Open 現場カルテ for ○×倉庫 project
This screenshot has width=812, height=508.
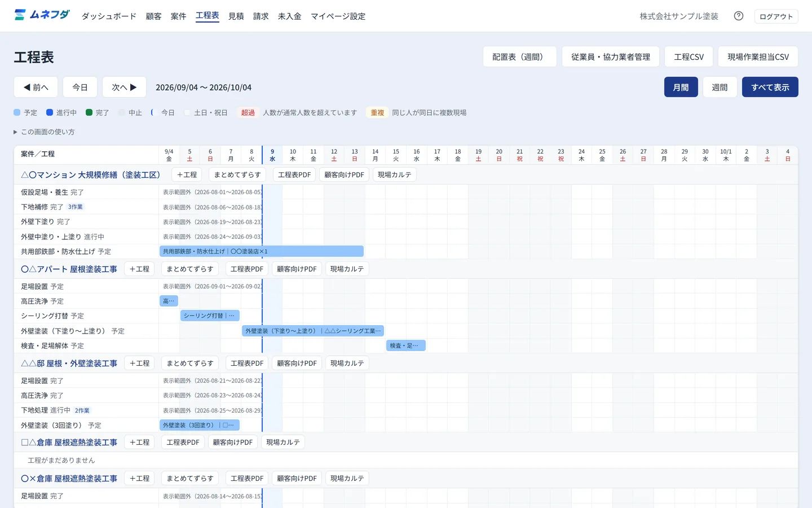tap(347, 479)
